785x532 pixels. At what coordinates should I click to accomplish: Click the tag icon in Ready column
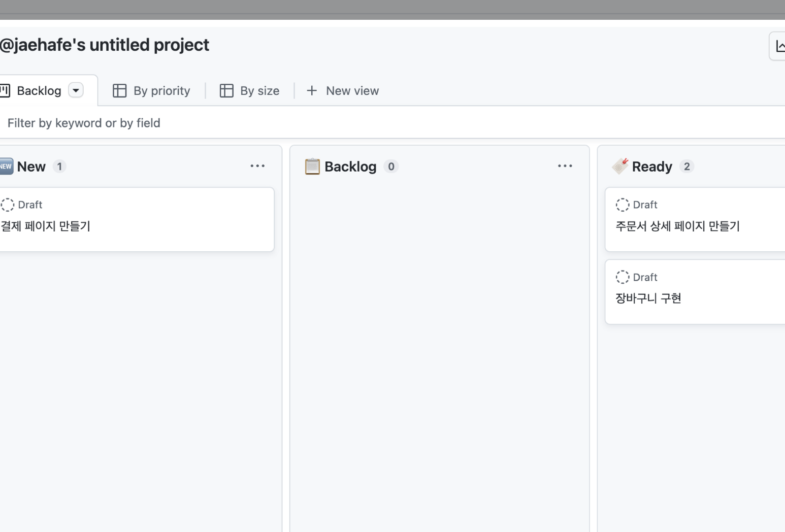[620, 166]
